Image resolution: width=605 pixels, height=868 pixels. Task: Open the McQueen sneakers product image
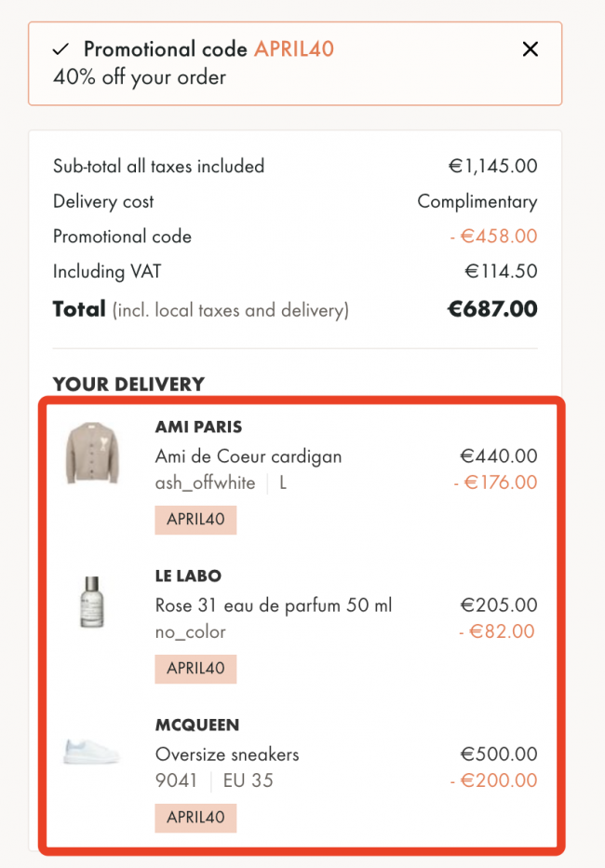(x=91, y=752)
